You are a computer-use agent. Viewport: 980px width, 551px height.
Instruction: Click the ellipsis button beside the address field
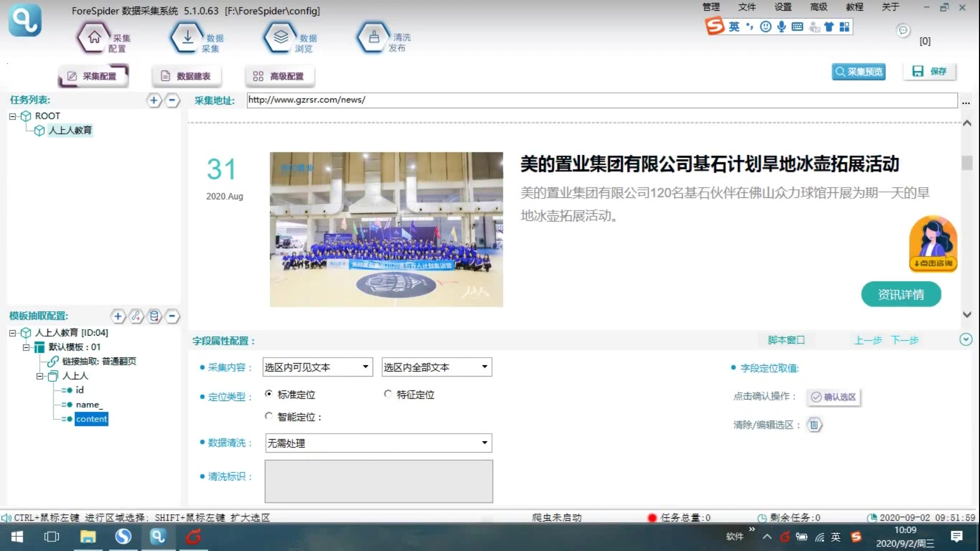pos(966,103)
